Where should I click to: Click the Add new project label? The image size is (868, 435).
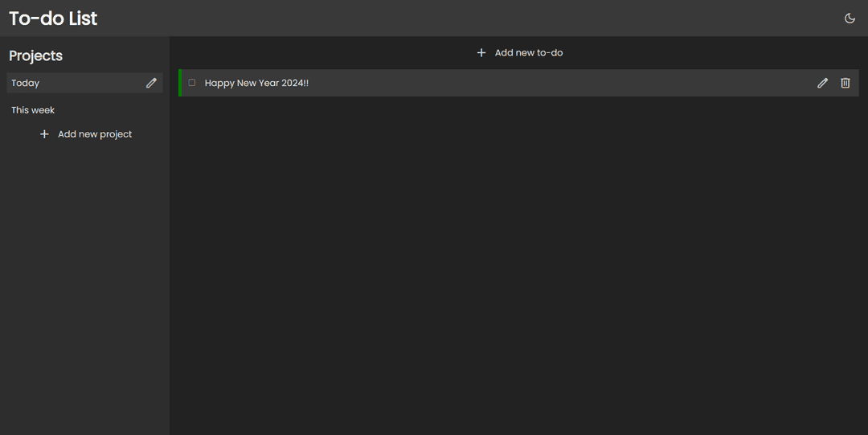pyautogui.click(x=95, y=134)
